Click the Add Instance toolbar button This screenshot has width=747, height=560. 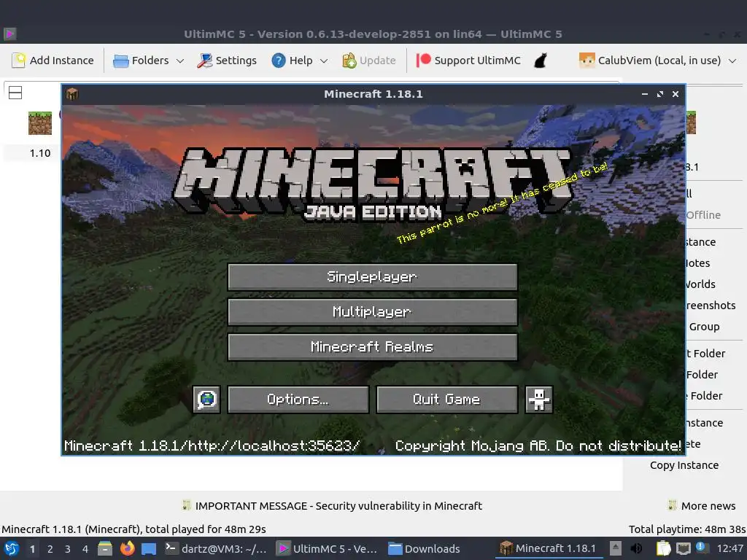[x=53, y=61]
